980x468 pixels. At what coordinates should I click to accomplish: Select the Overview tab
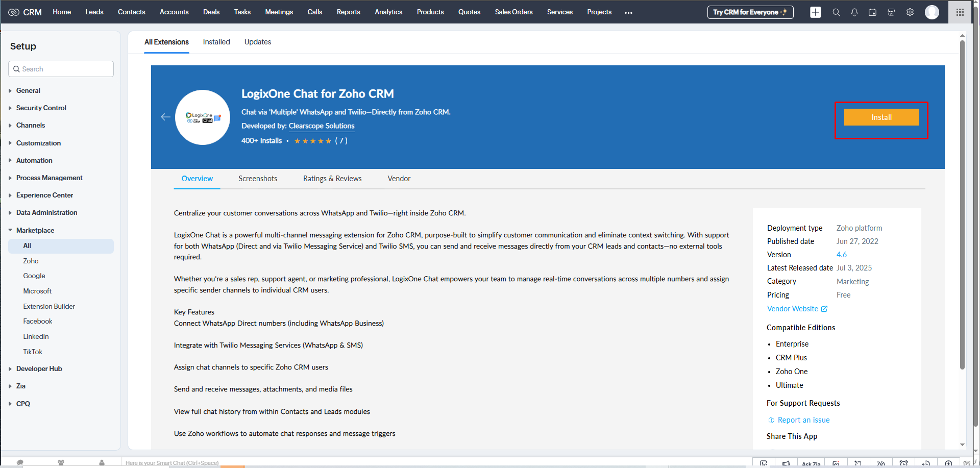pyautogui.click(x=197, y=179)
